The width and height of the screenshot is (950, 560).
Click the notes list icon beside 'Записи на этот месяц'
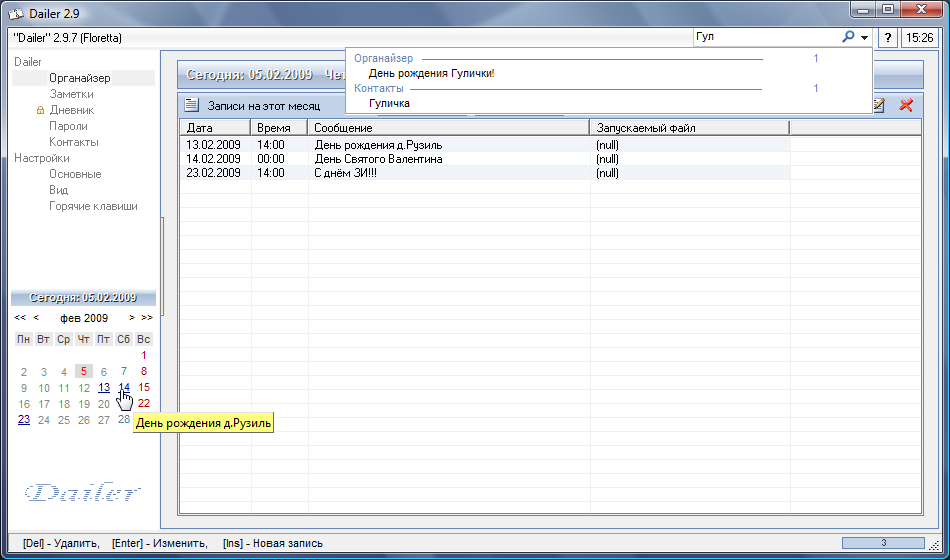(191, 105)
